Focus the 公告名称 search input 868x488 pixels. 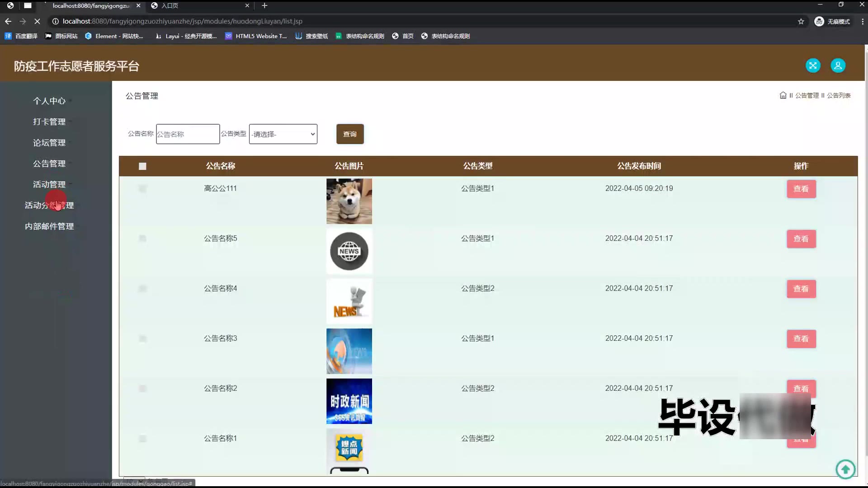click(188, 134)
